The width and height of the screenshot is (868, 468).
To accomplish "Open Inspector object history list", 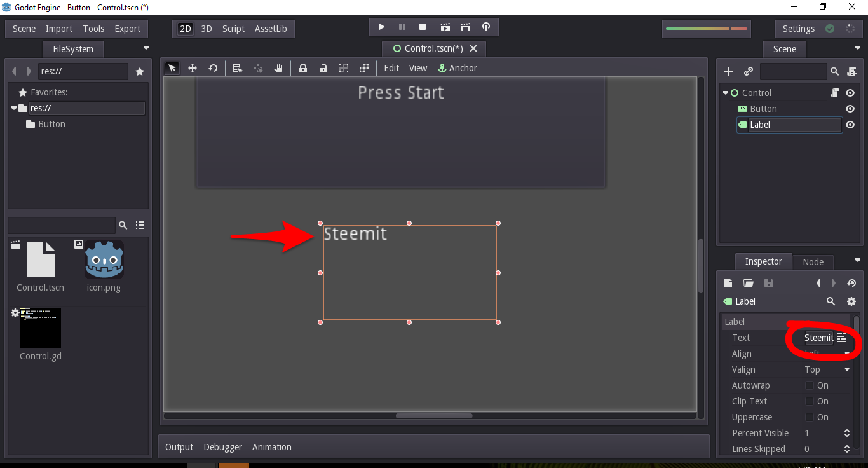I will (x=851, y=283).
